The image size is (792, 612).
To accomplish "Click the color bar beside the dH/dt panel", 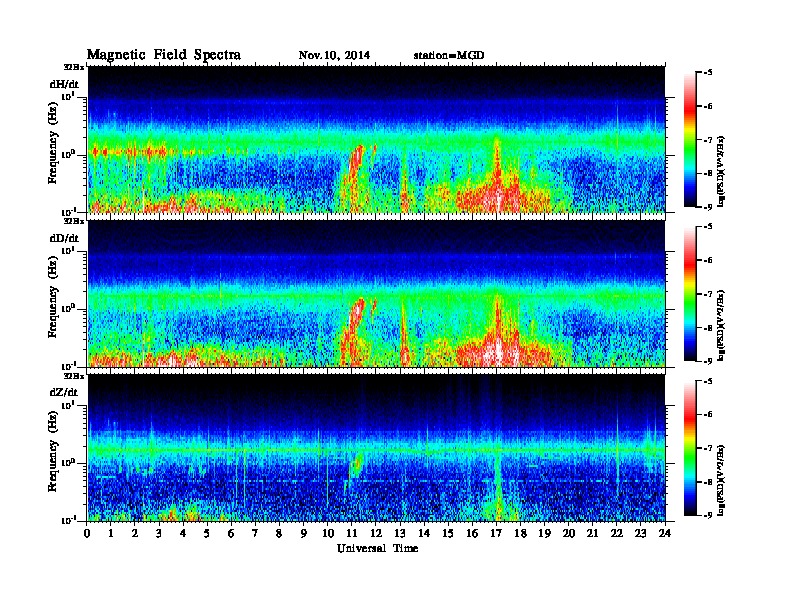I will 690,140.
